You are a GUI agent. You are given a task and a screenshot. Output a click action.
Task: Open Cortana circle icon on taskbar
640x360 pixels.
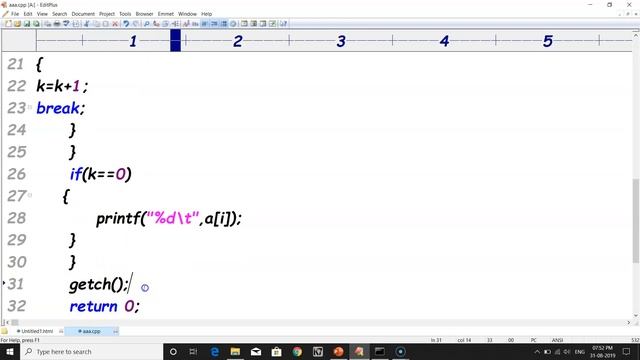click(x=173, y=351)
